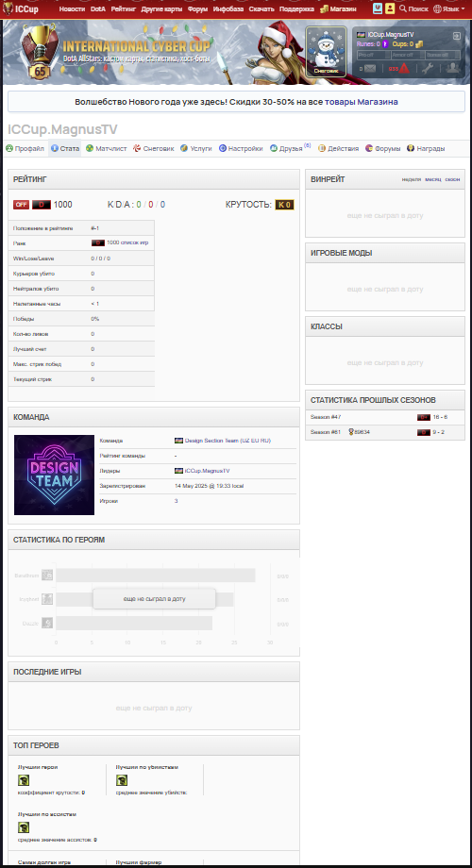Image resolution: width=472 pixels, height=868 pixels.
Task: Open the mail envelope icon in user panel
Action: pyautogui.click(x=370, y=68)
